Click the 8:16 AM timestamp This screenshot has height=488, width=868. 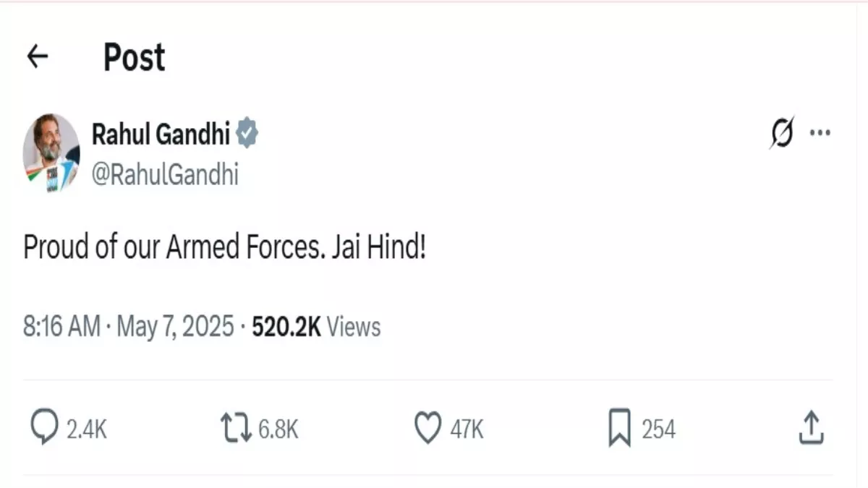pyautogui.click(x=61, y=327)
